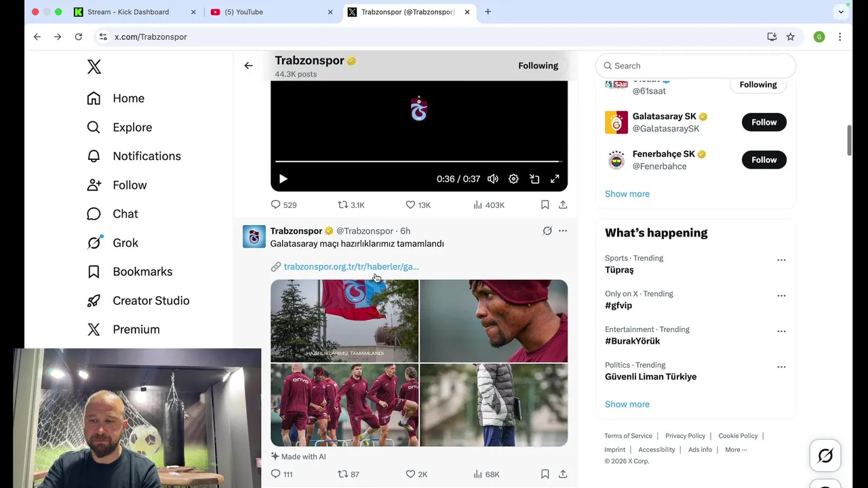Click the Search input field
868x488 pixels.
tap(696, 66)
